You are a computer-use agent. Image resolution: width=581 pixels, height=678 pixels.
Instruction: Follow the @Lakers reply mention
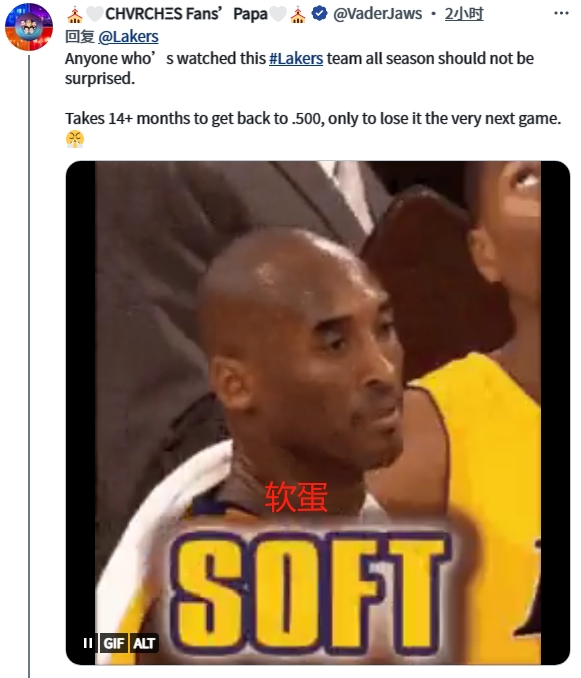pos(128,36)
